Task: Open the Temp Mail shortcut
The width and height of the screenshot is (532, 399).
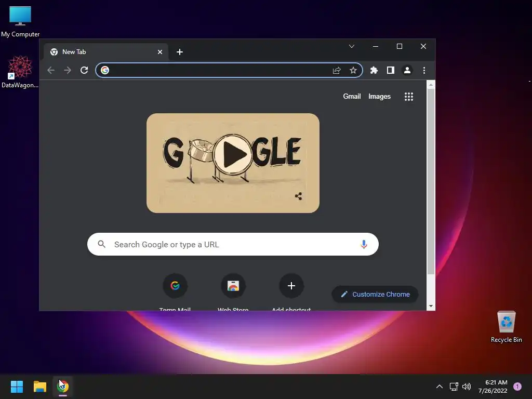Action: (x=175, y=286)
